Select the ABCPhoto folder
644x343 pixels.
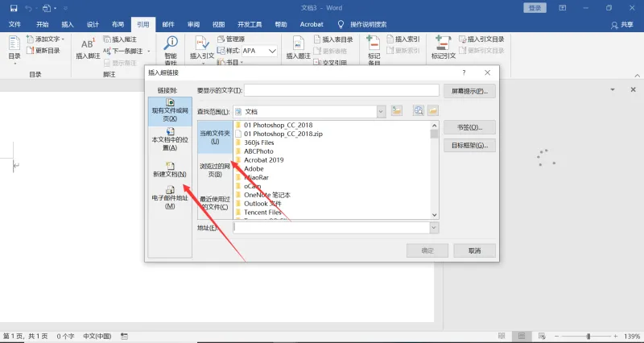pyautogui.click(x=254, y=151)
